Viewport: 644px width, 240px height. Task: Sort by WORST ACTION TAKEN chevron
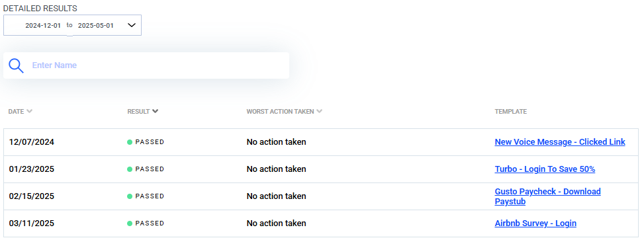tap(319, 112)
